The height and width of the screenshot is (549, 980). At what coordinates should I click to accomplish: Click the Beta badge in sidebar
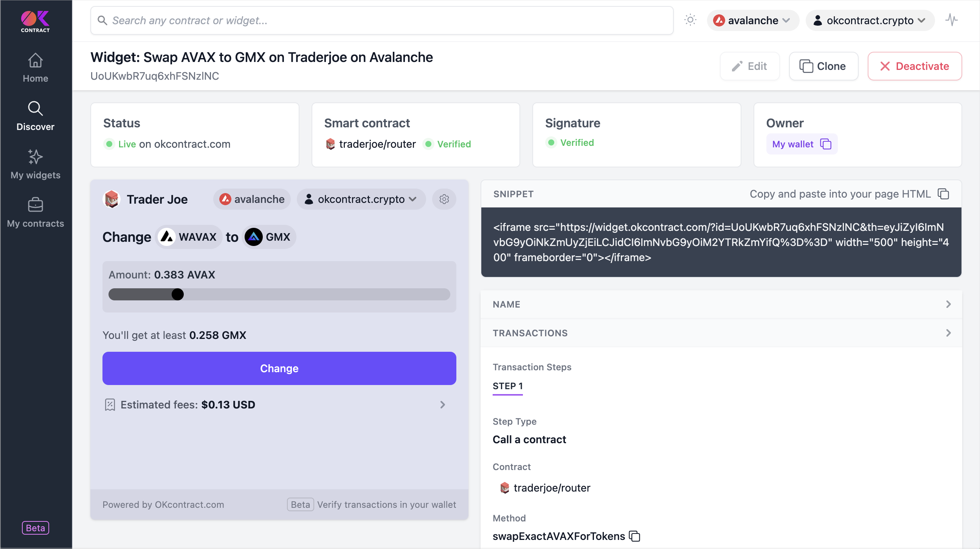pos(36,528)
